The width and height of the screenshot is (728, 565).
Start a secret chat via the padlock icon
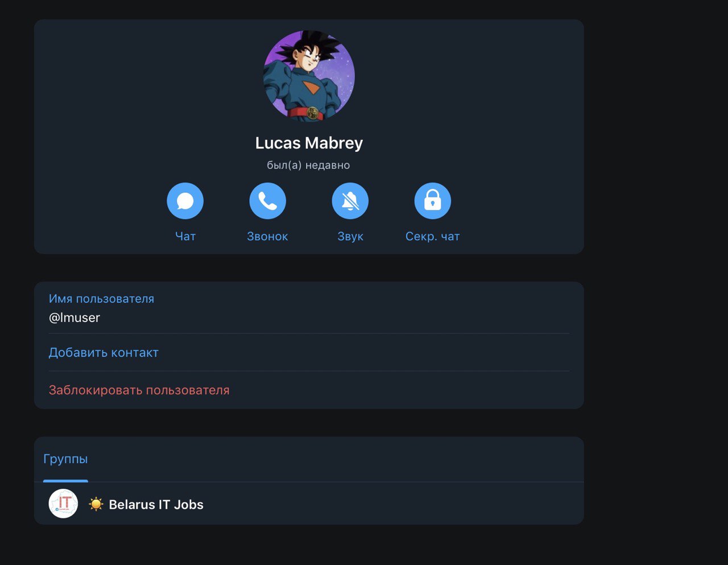433,201
